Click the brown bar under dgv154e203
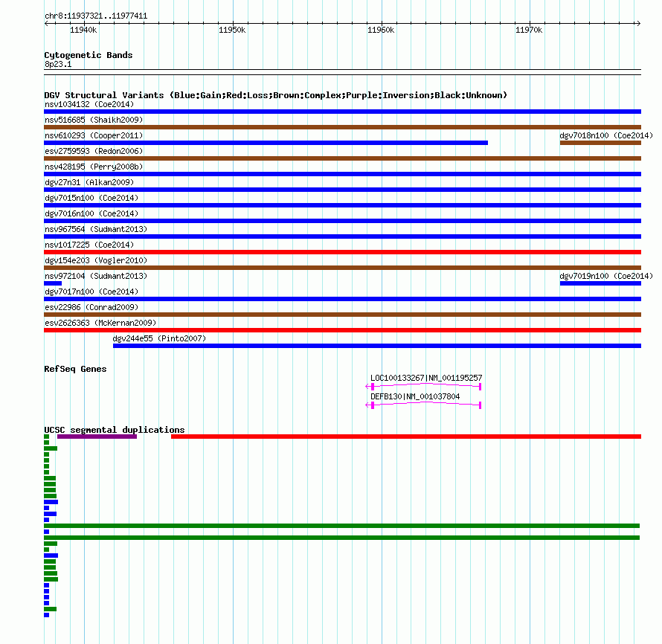This screenshot has height=644, width=662. (x=342, y=268)
